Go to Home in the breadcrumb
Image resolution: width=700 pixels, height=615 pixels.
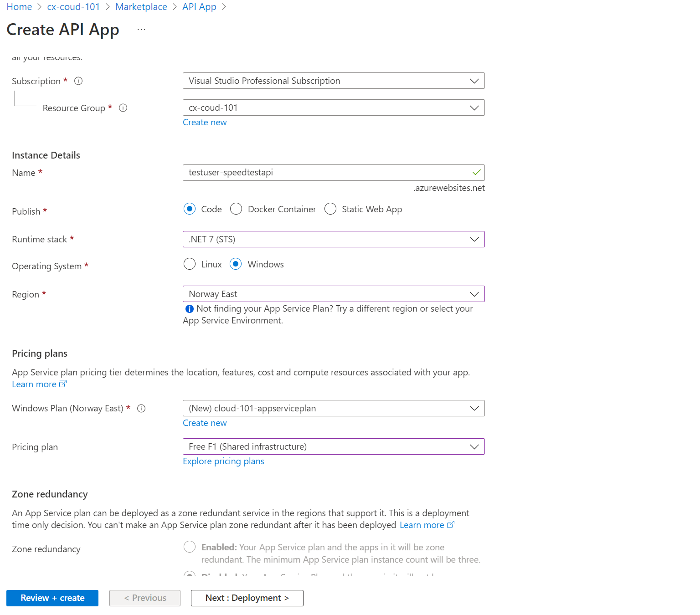click(19, 7)
